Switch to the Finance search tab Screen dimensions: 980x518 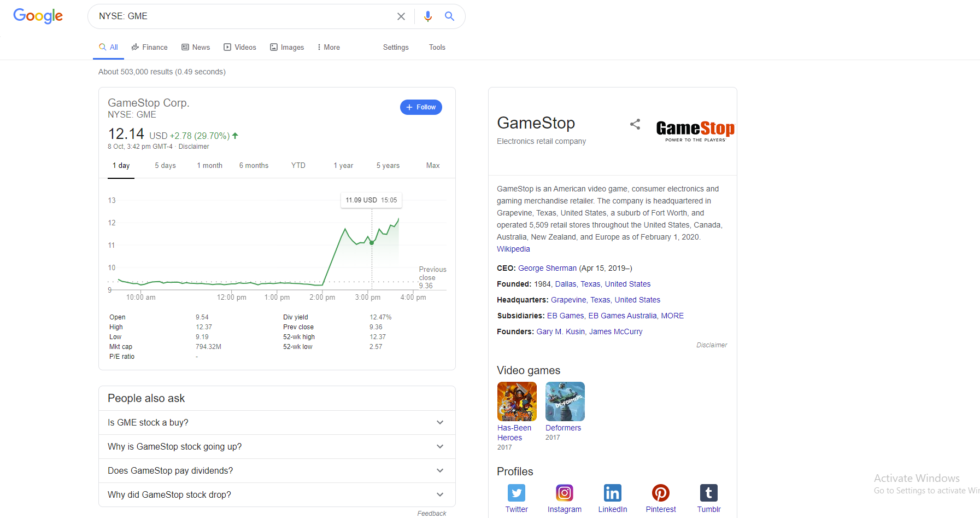click(x=149, y=47)
